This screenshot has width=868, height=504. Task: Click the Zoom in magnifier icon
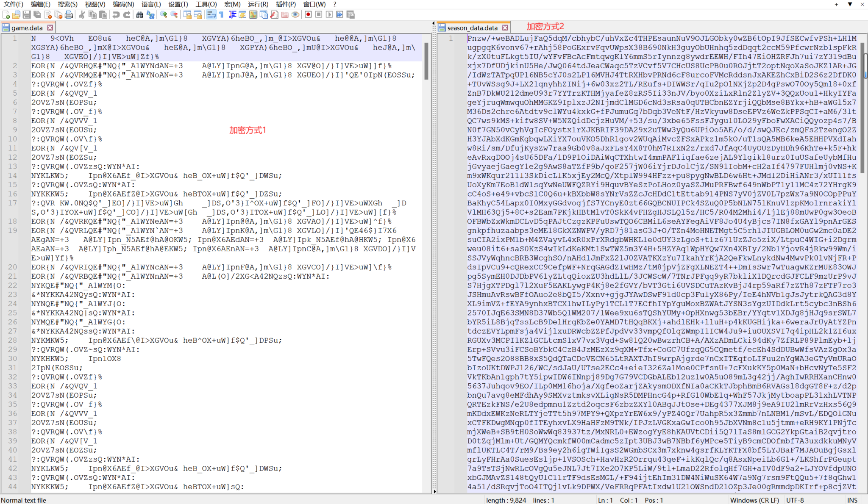pyautogui.click(x=163, y=15)
